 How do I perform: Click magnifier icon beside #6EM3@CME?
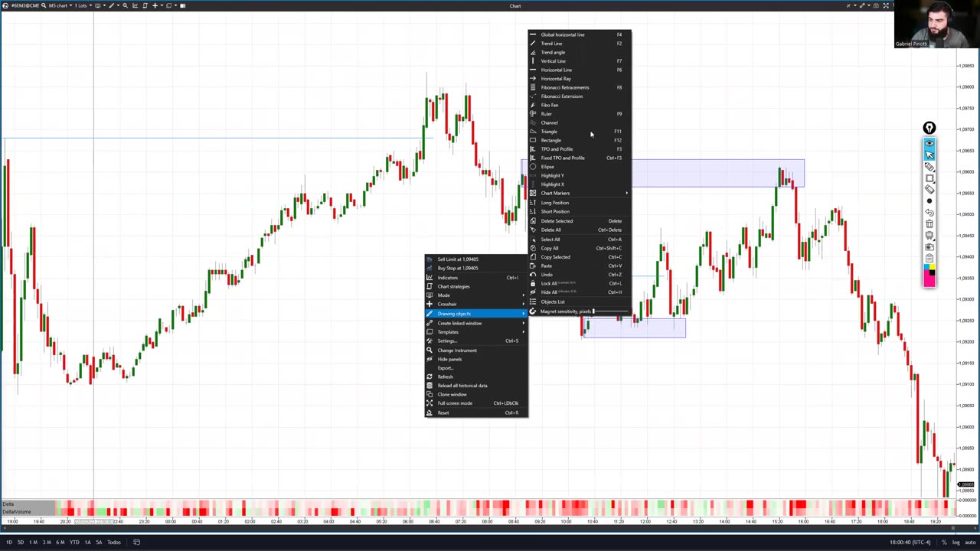(44, 5)
